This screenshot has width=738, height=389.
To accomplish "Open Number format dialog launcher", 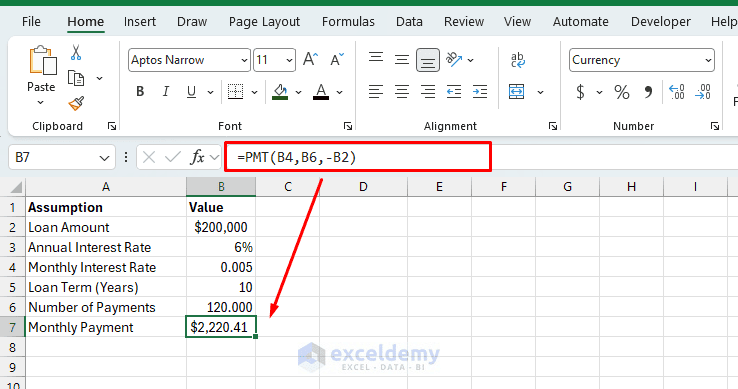I will tap(715, 126).
